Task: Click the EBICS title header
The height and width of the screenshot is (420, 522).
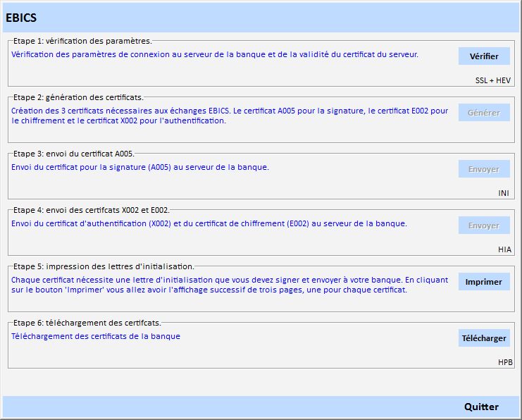Action: click(x=21, y=18)
